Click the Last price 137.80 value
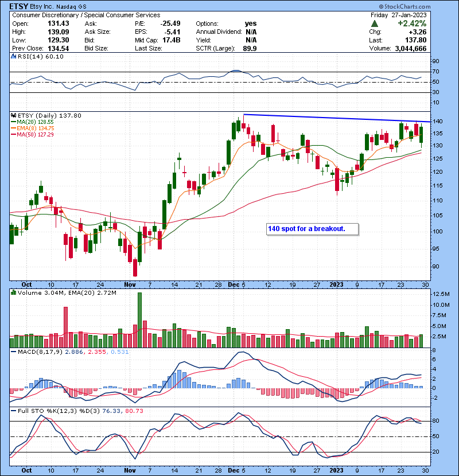The image size is (459, 476). tap(415, 40)
